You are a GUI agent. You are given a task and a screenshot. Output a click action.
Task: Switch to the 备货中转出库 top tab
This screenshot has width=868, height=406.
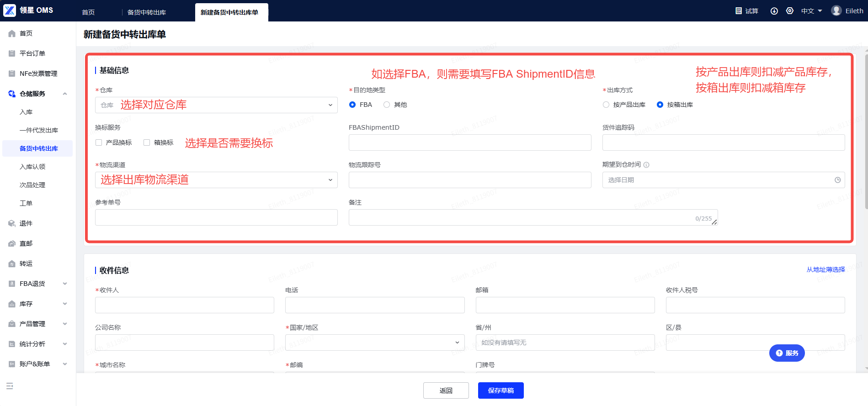pos(147,12)
